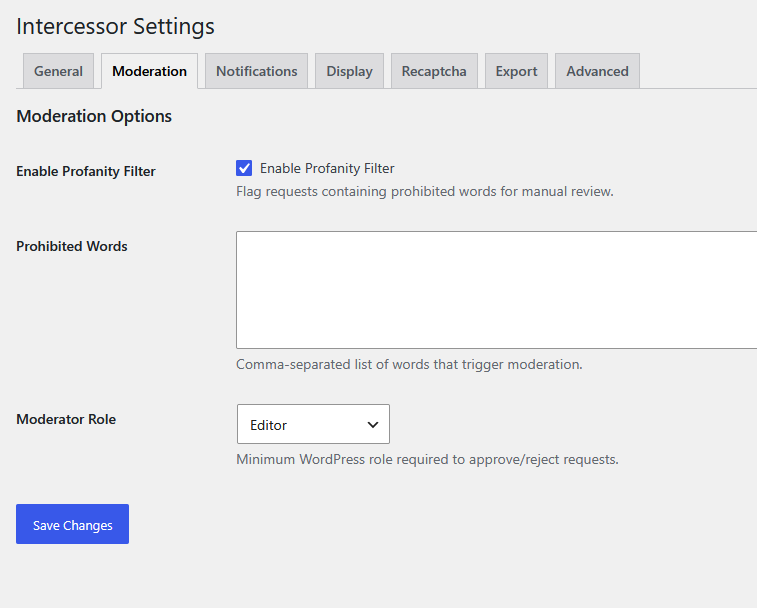Screen dimensions: 757x608
Task: Switch to the Notifications tab
Action: pyautogui.click(x=256, y=71)
